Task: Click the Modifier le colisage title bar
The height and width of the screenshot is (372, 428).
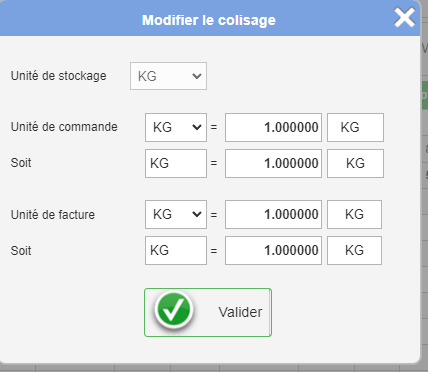Action: (209, 20)
